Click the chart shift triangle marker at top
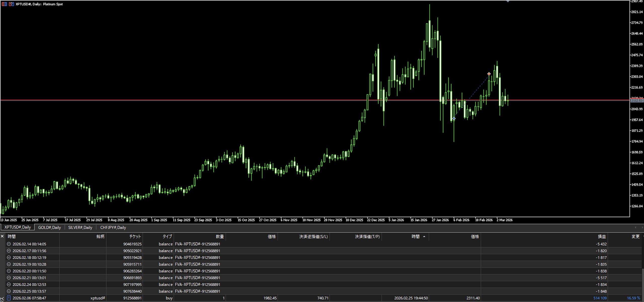644x302 pixels. point(508,2)
